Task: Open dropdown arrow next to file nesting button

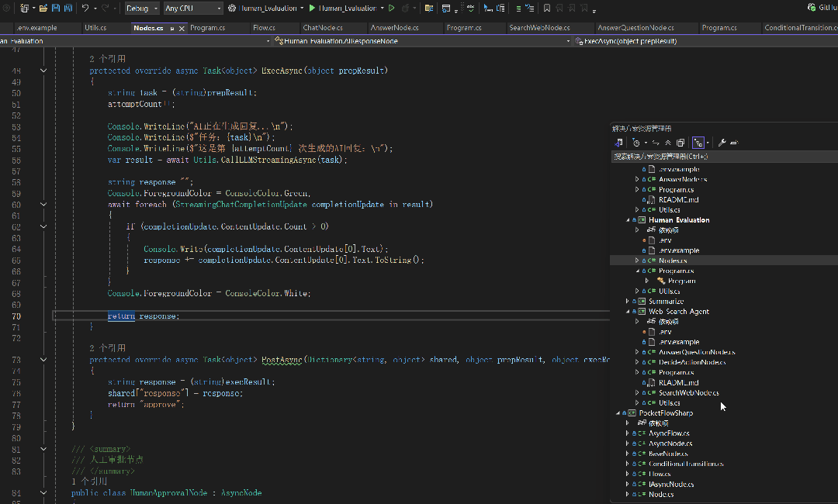Action: [x=708, y=143]
